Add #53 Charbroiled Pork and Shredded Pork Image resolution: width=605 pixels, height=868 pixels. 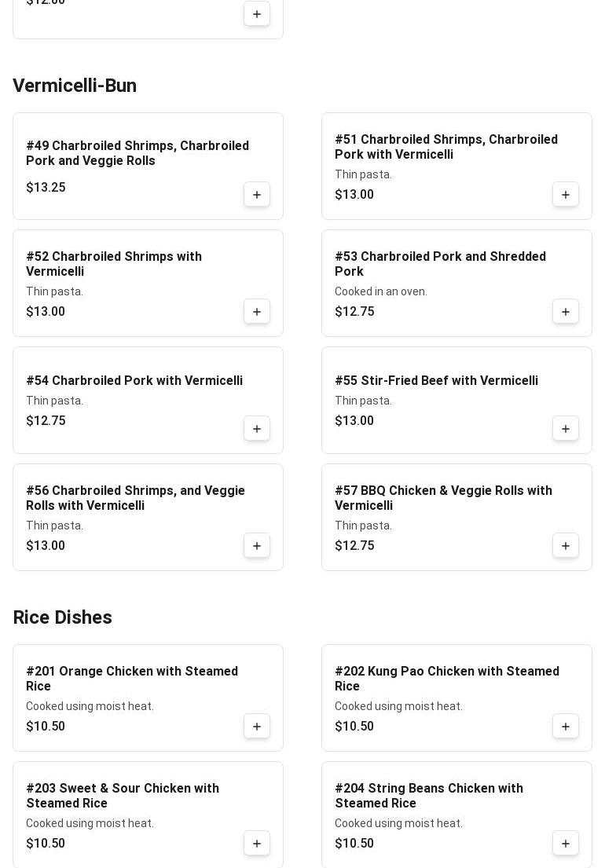566,312
